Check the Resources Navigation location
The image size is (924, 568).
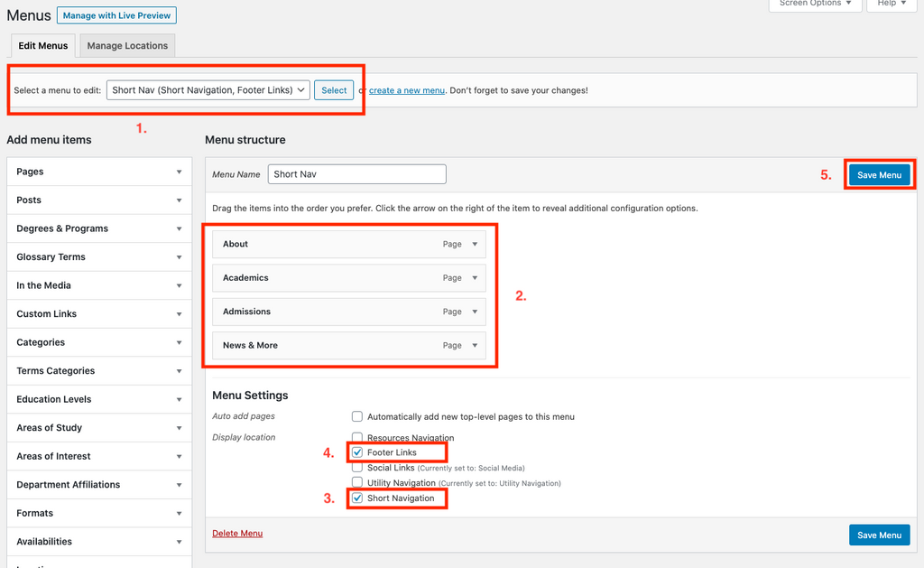pyautogui.click(x=357, y=438)
